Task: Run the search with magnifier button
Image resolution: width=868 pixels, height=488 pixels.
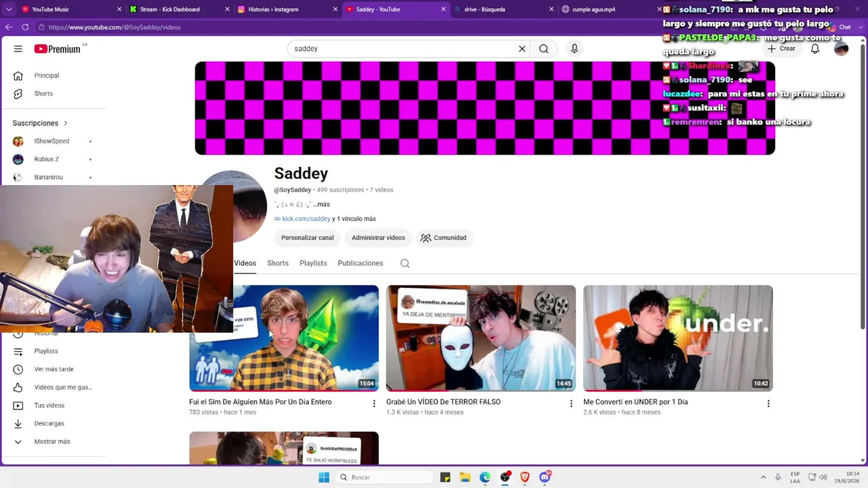Action: [x=544, y=49]
